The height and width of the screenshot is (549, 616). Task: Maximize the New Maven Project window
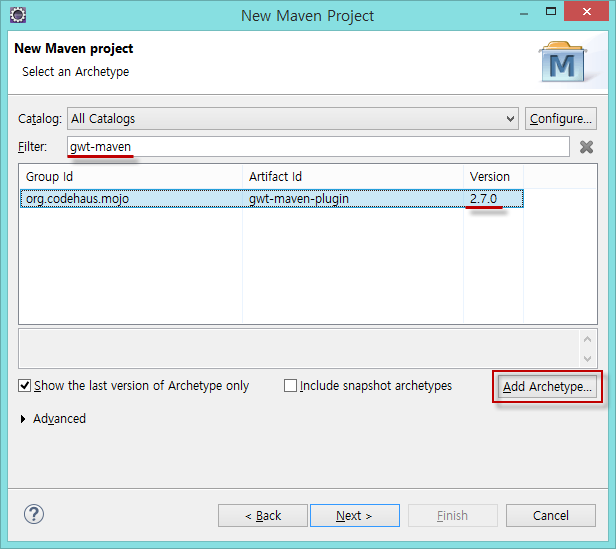[x=551, y=12]
